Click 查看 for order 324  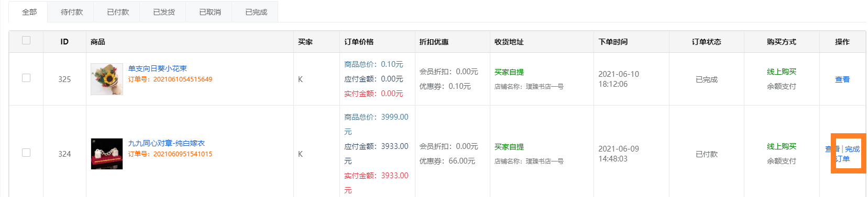point(832,149)
